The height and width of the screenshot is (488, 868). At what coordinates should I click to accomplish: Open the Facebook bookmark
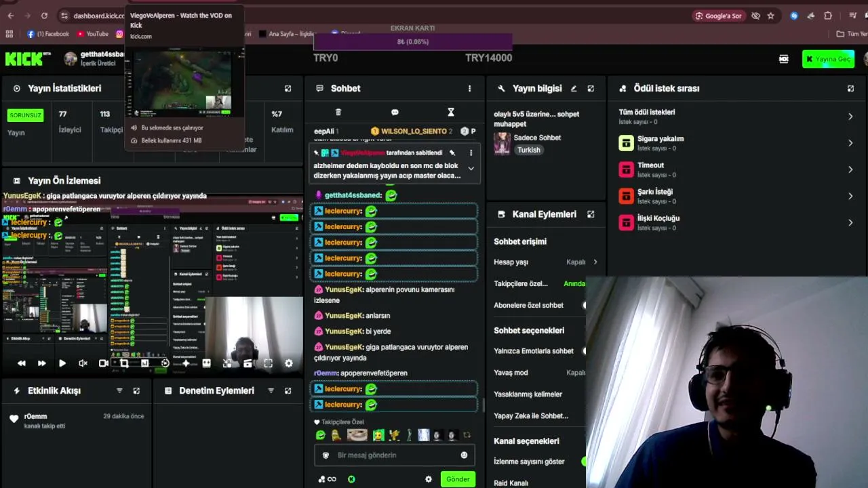click(48, 34)
